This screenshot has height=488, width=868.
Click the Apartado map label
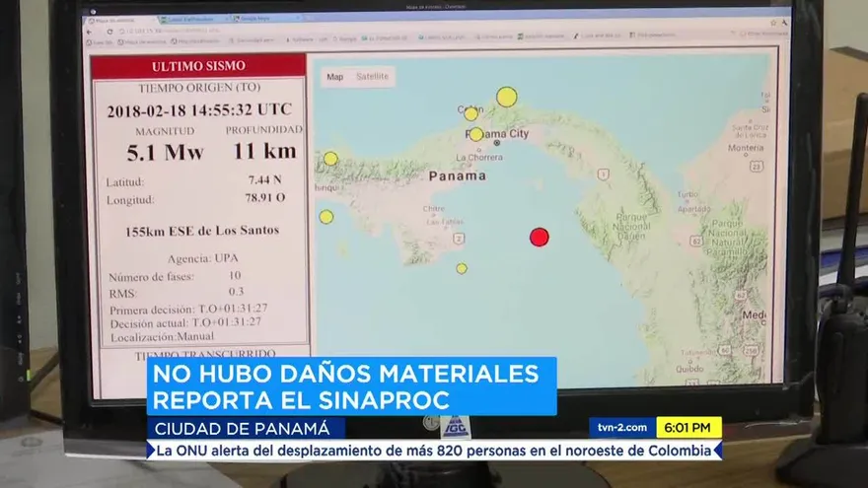694,209
